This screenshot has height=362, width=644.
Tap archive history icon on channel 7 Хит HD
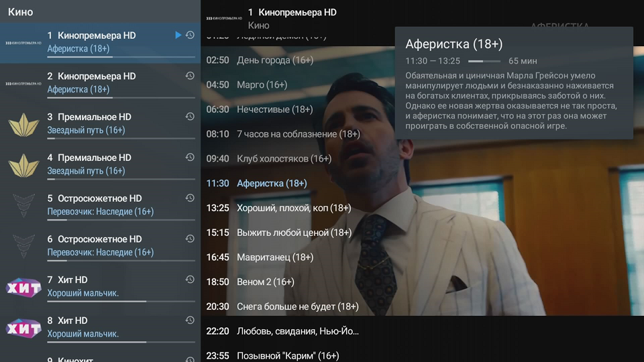[190, 280]
